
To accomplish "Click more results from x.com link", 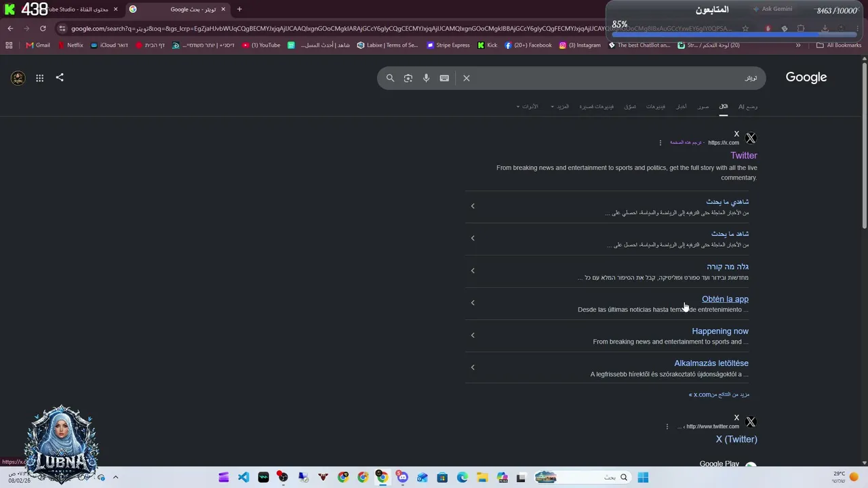I will click(x=719, y=394).
